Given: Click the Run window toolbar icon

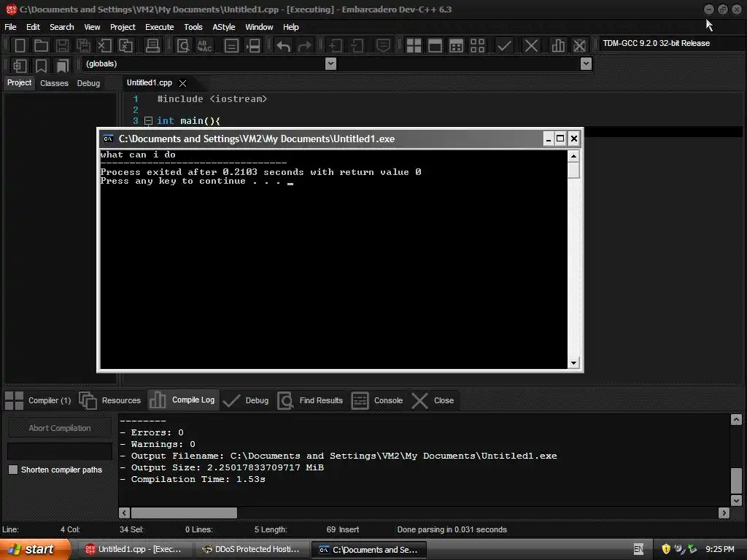Looking at the screenshot, I should tap(435, 46).
